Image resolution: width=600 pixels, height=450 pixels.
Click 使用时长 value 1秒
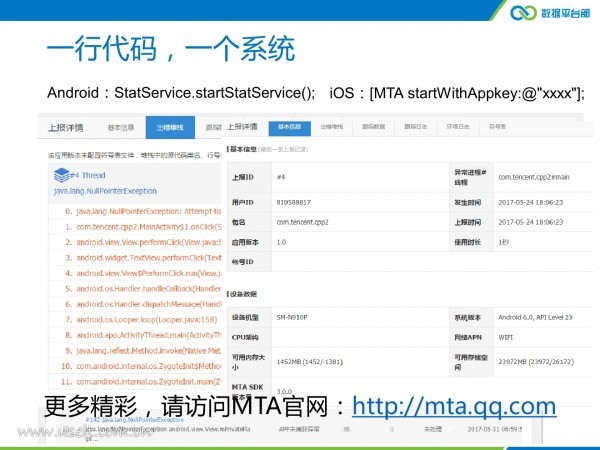pos(504,242)
